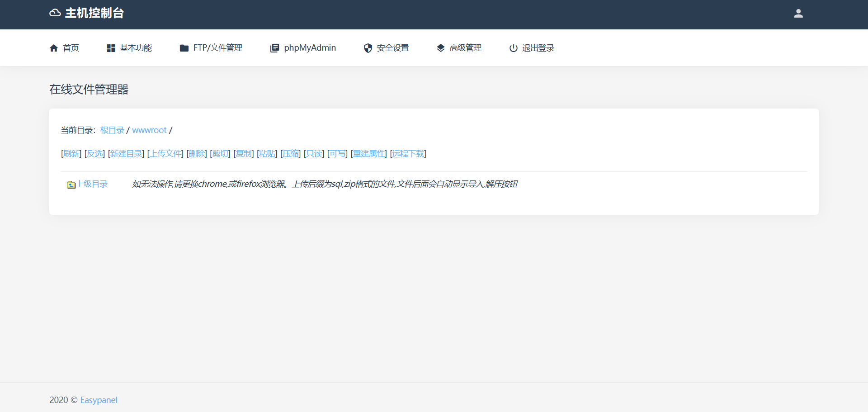This screenshot has width=868, height=412.
Task: Click the parent folder icon for 上级目录
Action: click(71, 185)
